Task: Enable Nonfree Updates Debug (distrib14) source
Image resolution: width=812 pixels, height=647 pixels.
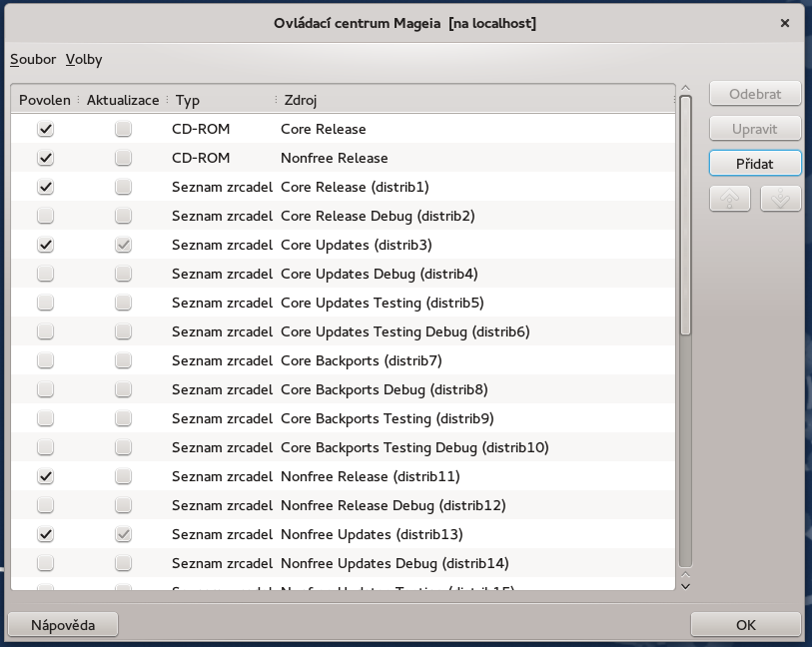Action: [x=46, y=564]
